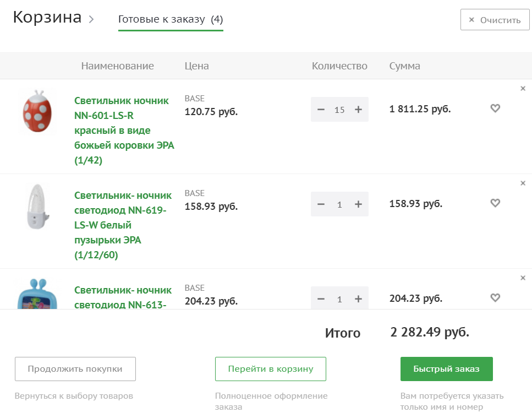This screenshot has width=532, height=418.
Task: Increase quantity of the NN-613 night light
Action: tap(358, 299)
